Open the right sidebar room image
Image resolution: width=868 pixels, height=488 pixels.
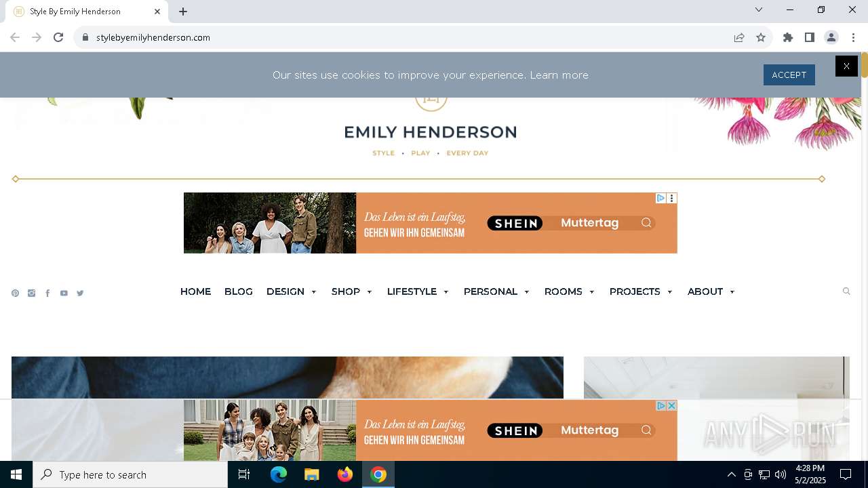717,378
